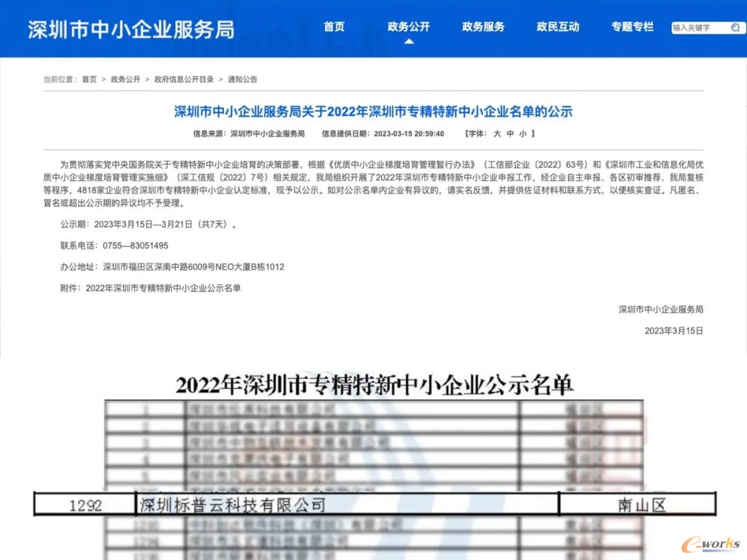Click the phone number 0755—83051495
This screenshot has width=747, height=560.
[x=136, y=245]
